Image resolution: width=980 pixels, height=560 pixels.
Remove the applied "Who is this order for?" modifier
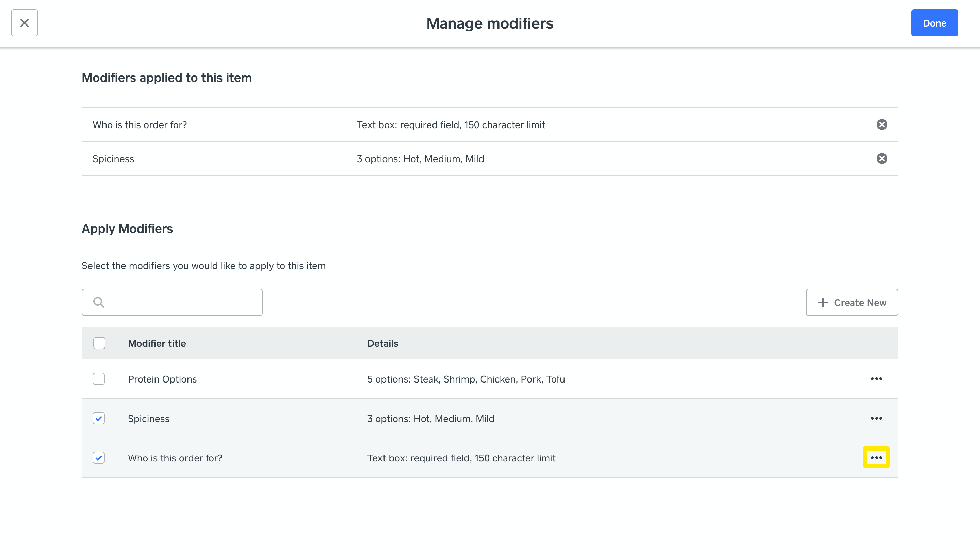point(882,124)
